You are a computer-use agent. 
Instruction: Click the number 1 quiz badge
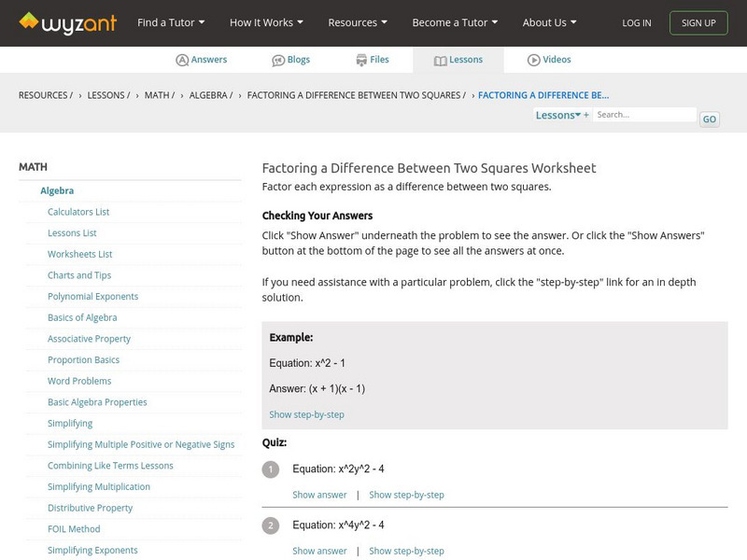click(x=271, y=469)
